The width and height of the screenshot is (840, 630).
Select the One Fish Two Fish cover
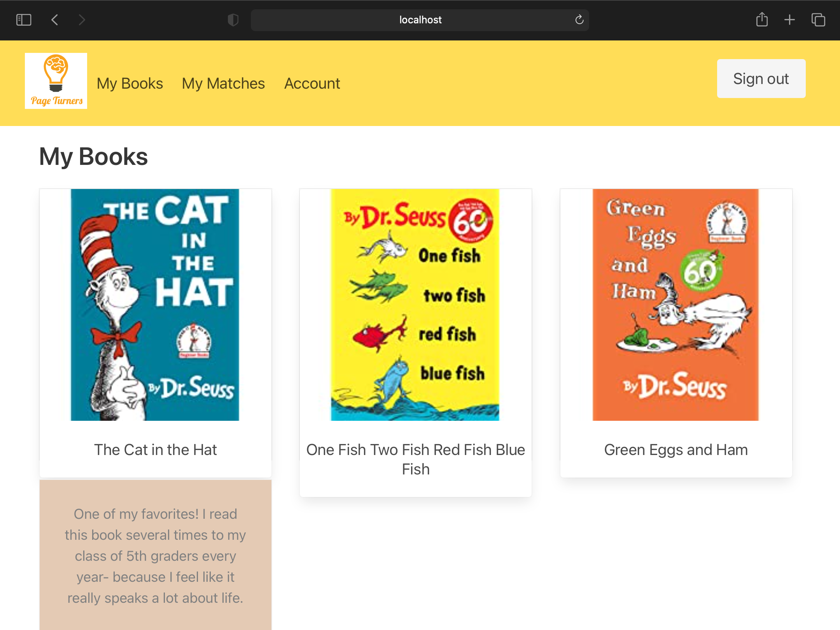pyautogui.click(x=415, y=304)
